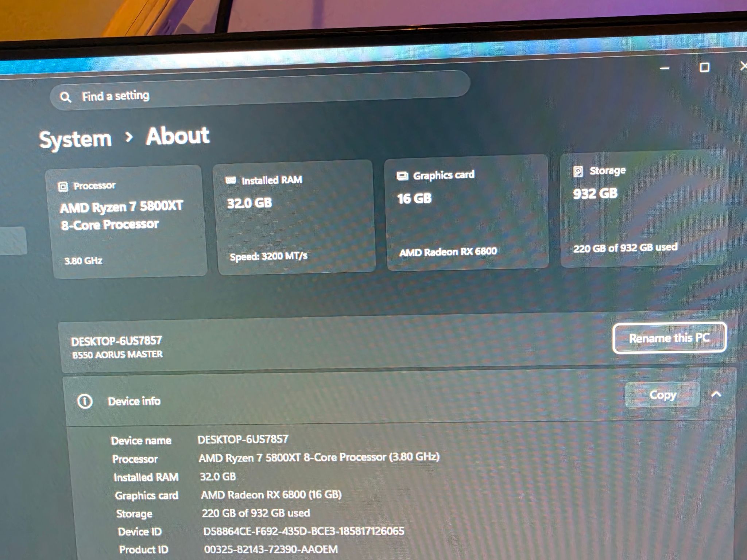Click the Installed RAM 32.0 GB row value
This screenshot has height=560, width=747.
point(218,477)
